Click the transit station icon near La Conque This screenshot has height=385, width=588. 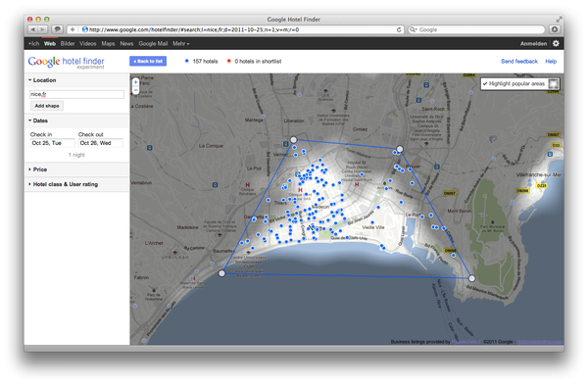pyautogui.click(x=150, y=148)
